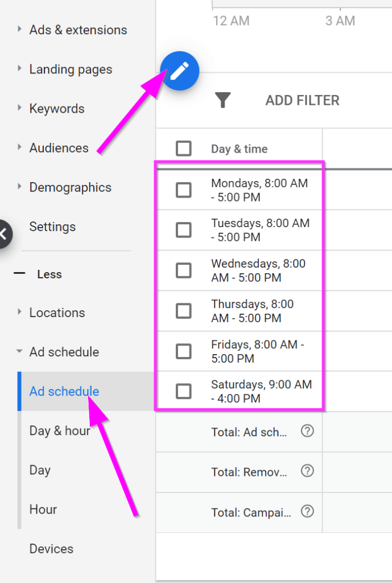
Task: Expand the Locations menu arrow
Action: click(x=20, y=312)
